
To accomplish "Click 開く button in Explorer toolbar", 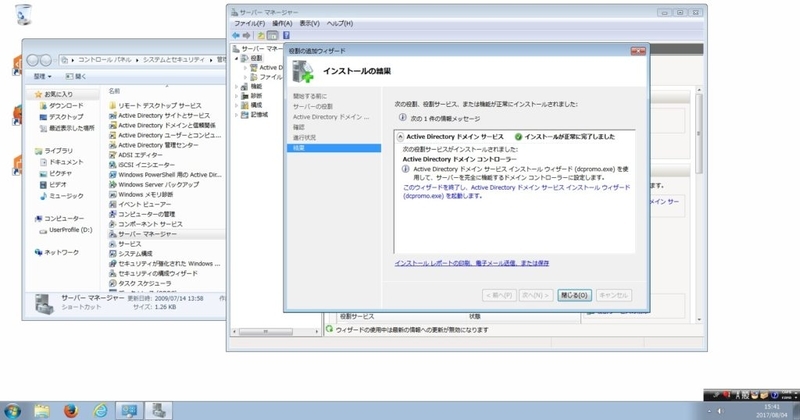I will click(x=77, y=77).
